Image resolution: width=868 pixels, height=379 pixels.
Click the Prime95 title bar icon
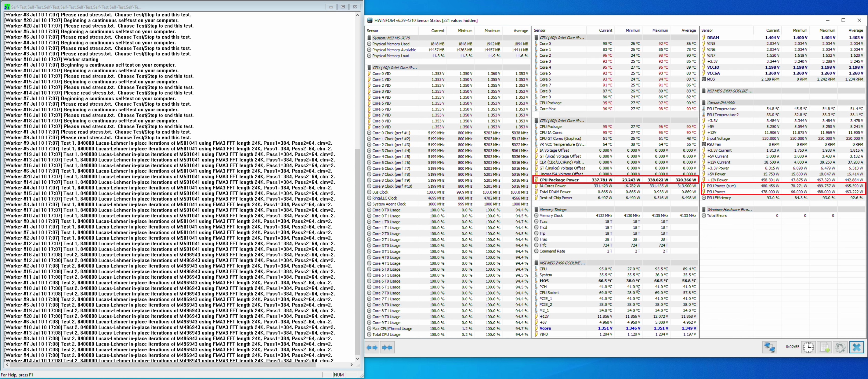point(7,7)
